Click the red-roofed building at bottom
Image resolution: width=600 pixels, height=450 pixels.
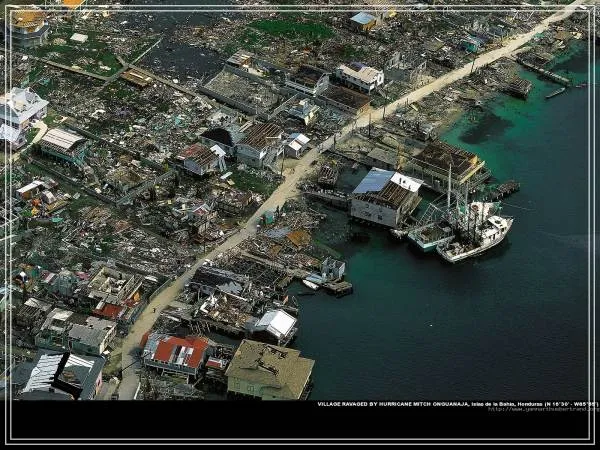click(x=177, y=353)
